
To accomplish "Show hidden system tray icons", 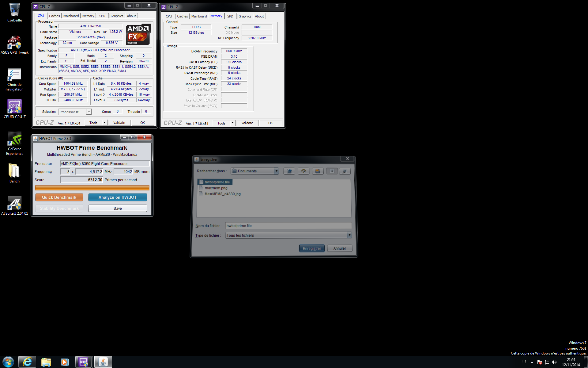I will click(532, 362).
